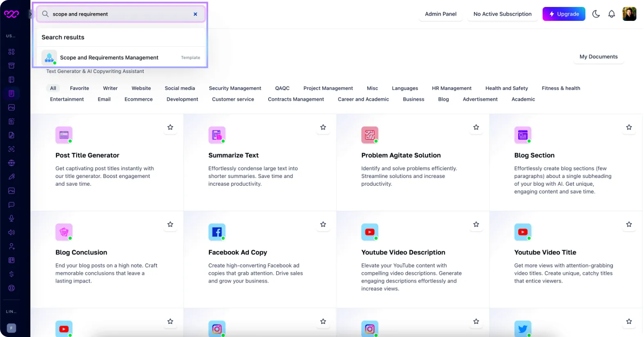
Task: Switch to the Advertisement category
Action: coord(480,99)
